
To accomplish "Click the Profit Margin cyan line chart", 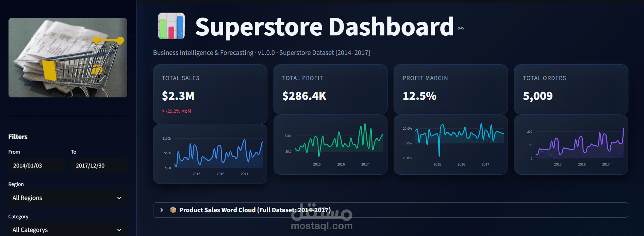I will pos(450,144).
